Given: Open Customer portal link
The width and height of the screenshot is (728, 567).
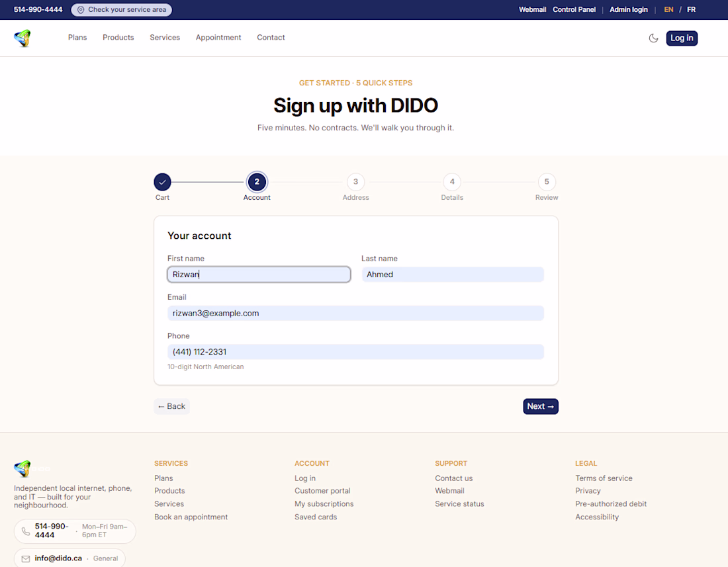Looking at the screenshot, I should pyautogui.click(x=322, y=491).
